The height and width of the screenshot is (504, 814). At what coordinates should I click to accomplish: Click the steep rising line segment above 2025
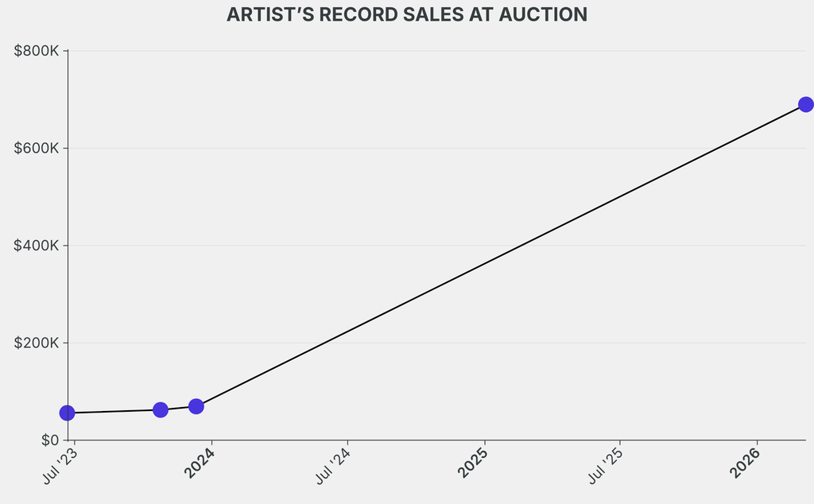click(x=485, y=263)
